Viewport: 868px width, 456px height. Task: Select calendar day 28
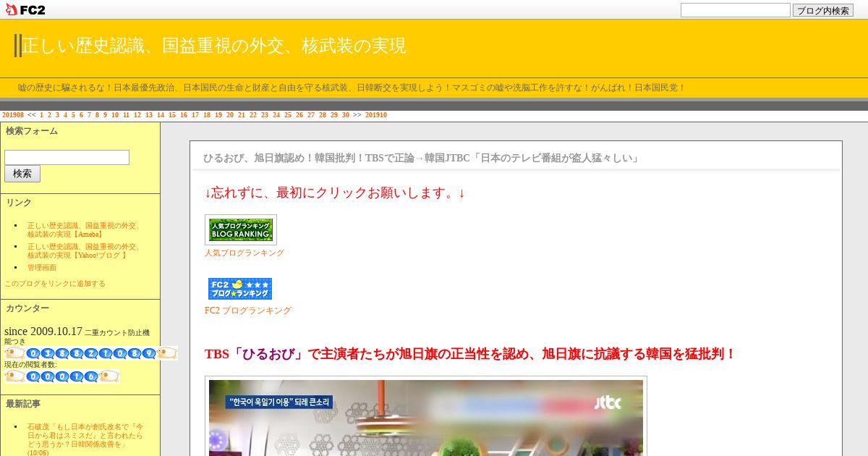323,115
